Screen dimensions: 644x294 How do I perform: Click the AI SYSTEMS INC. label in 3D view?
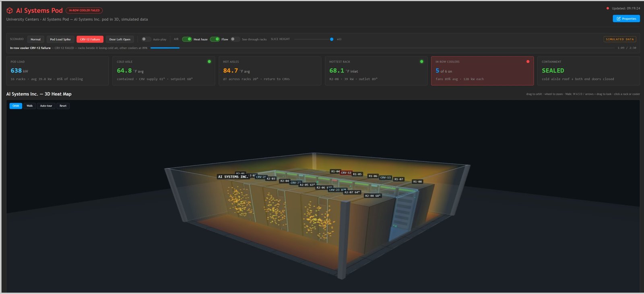tap(233, 177)
